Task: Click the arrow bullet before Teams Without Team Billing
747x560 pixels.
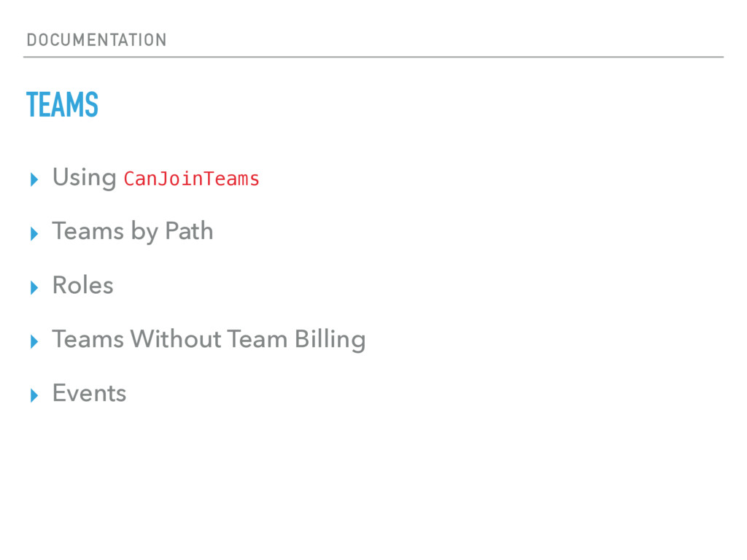Action: click(x=34, y=341)
